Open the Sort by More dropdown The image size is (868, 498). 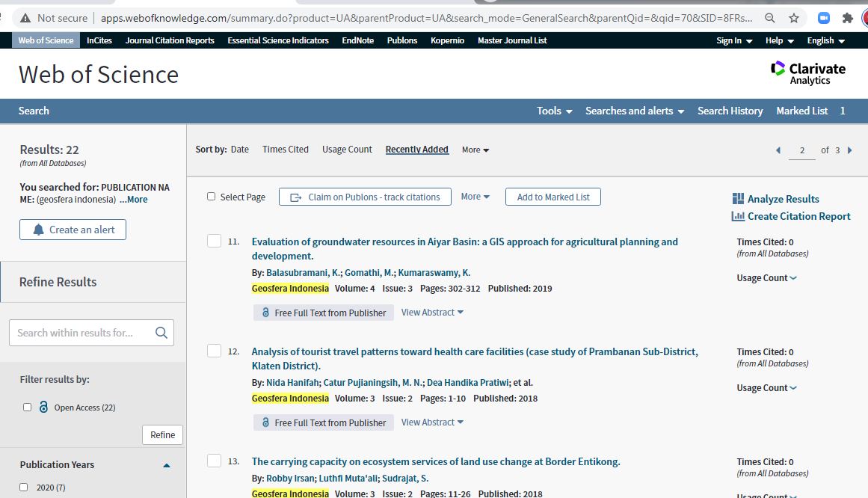pos(475,150)
